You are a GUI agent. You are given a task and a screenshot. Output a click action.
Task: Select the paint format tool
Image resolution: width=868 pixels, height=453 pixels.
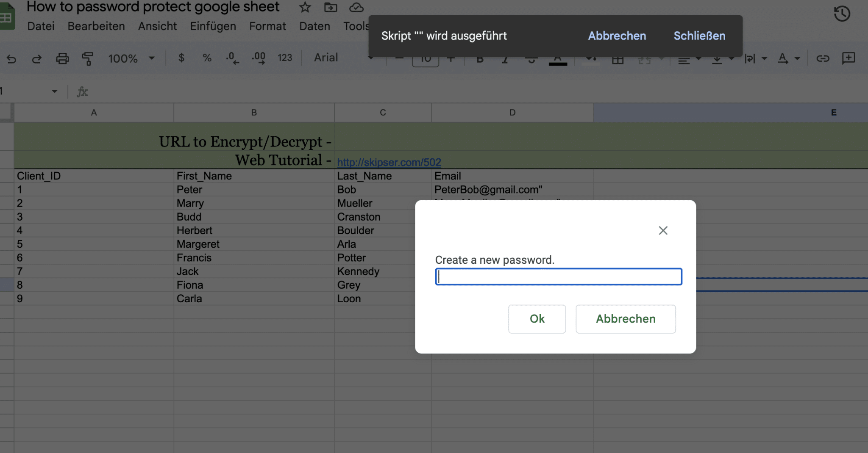[x=88, y=58]
